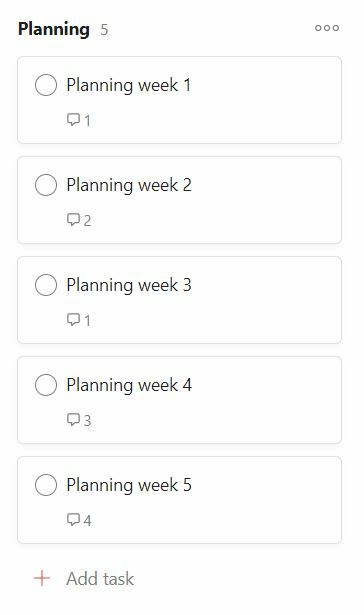Mark Planning week 3 as complete
Viewport: 364px width, 615px height.
(x=46, y=285)
